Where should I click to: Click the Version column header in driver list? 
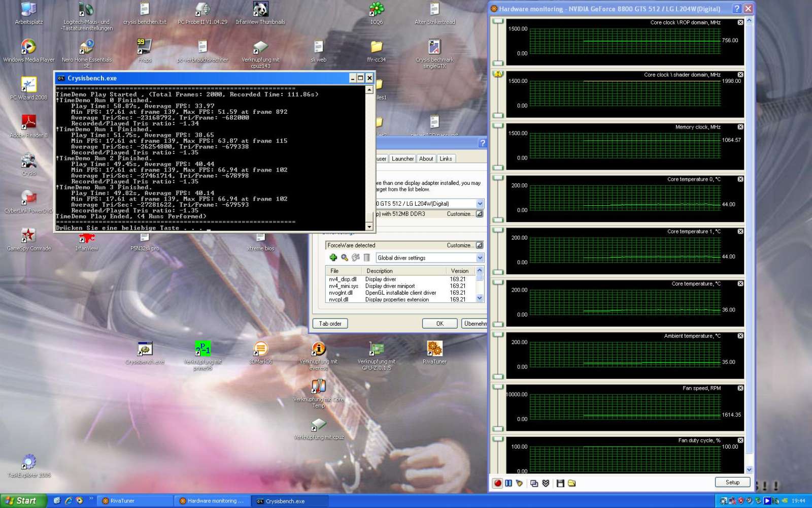[x=460, y=271]
